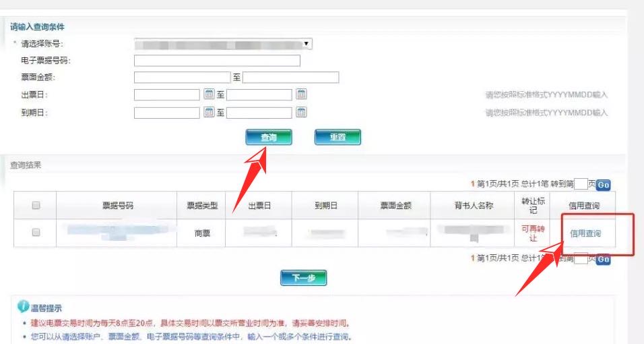Focus the 到期日 end date field
Image resolution: width=644 pixels, height=344 pixels.
point(259,113)
